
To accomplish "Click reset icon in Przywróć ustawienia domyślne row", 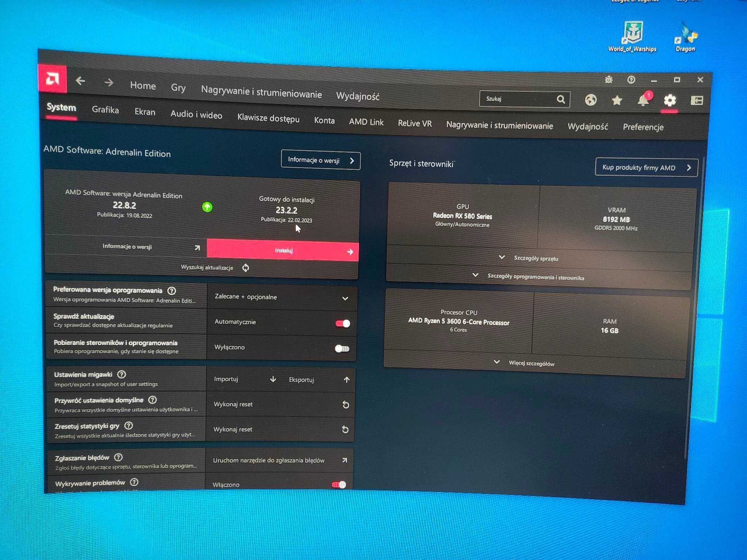I will (x=346, y=405).
